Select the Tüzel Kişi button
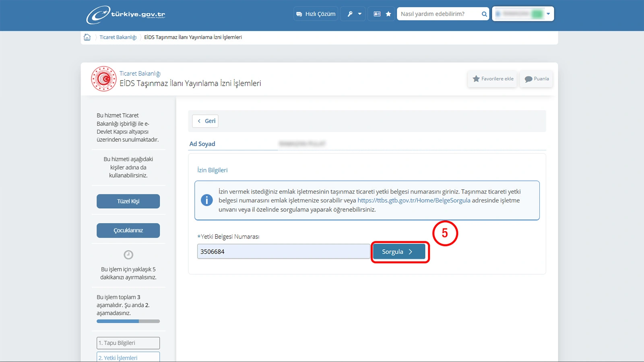 pyautogui.click(x=128, y=201)
